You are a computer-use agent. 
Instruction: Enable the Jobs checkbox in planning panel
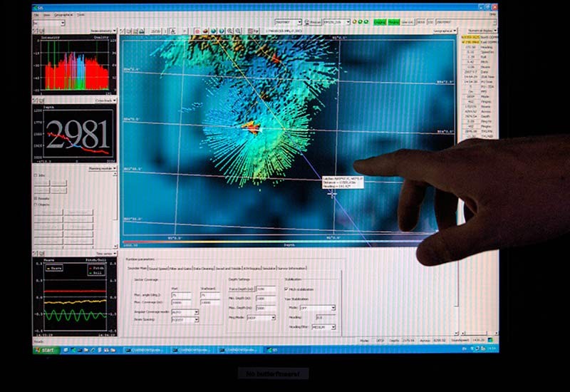(x=36, y=175)
